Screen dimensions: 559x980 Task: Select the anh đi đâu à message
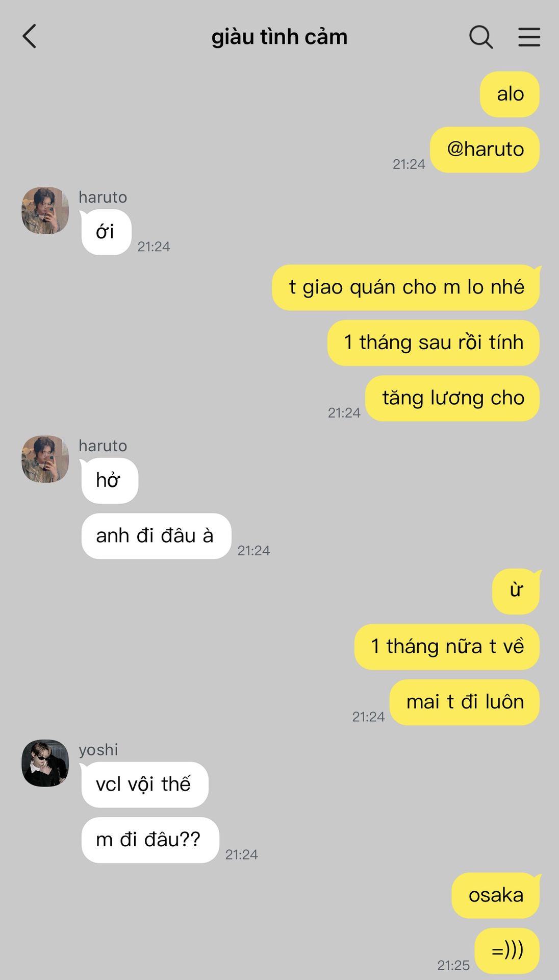point(156,536)
